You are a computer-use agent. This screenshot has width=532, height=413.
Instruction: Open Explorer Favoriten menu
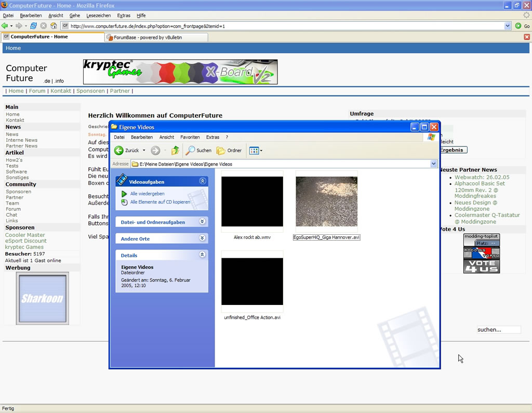click(190, 137)
